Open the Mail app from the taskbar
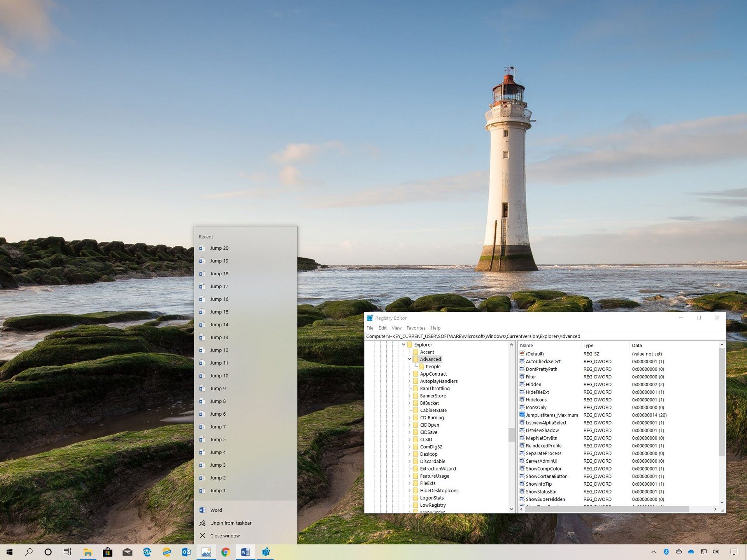This screenshot has width=747, height=560. click(127, 552)
